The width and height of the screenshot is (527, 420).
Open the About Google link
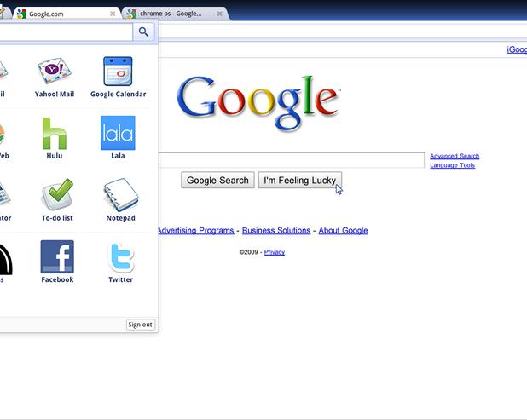coord(343,231)
